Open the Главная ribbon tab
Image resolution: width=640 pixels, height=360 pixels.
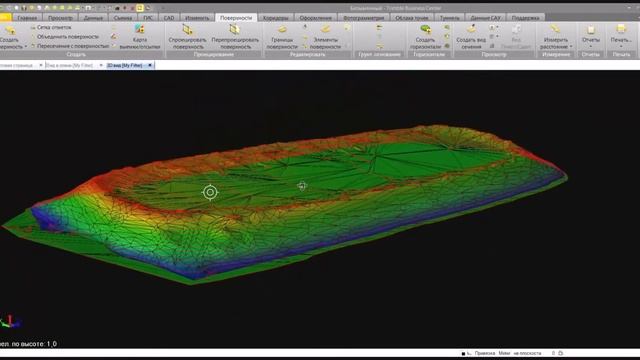coord(27,18)
